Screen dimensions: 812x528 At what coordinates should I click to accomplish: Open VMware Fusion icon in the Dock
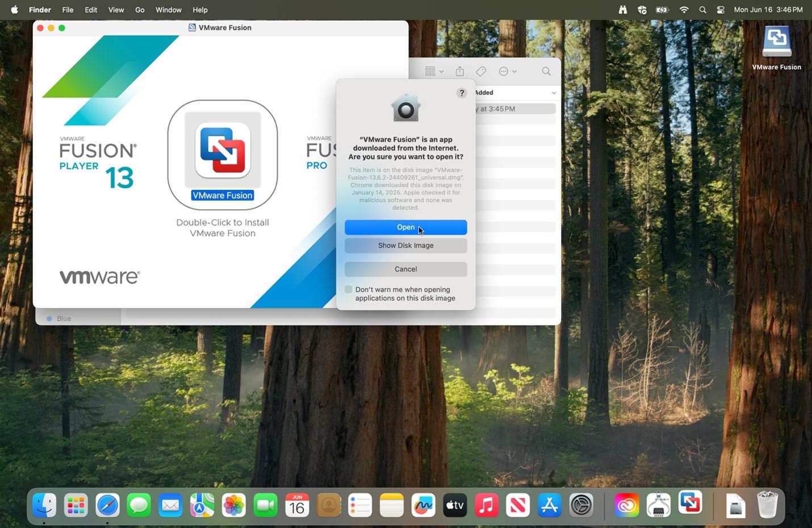tap(690, 503)
